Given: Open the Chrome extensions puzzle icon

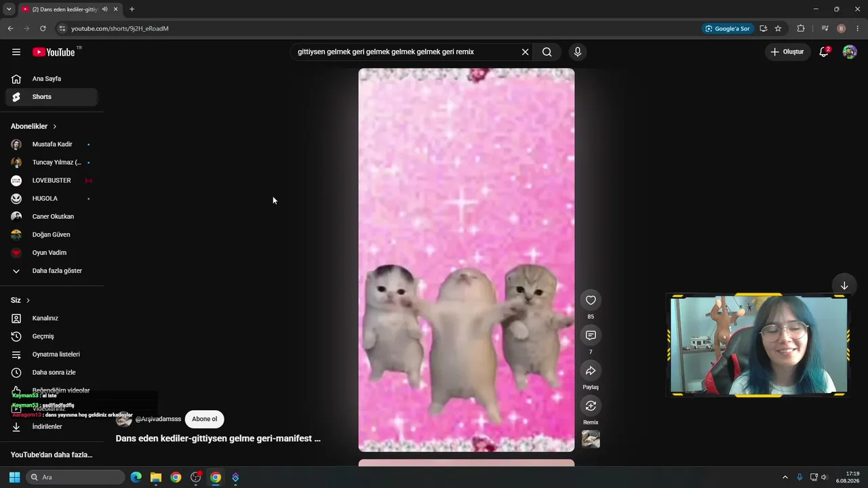Looking at the screenshot, I should [801, 28].
